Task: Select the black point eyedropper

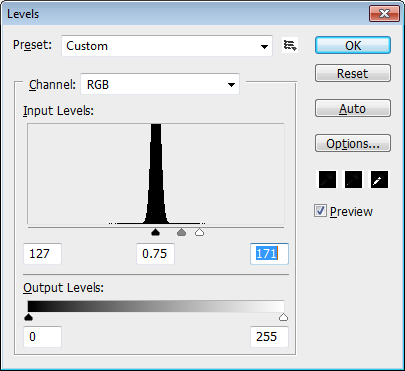Action: tap(327, 180)
